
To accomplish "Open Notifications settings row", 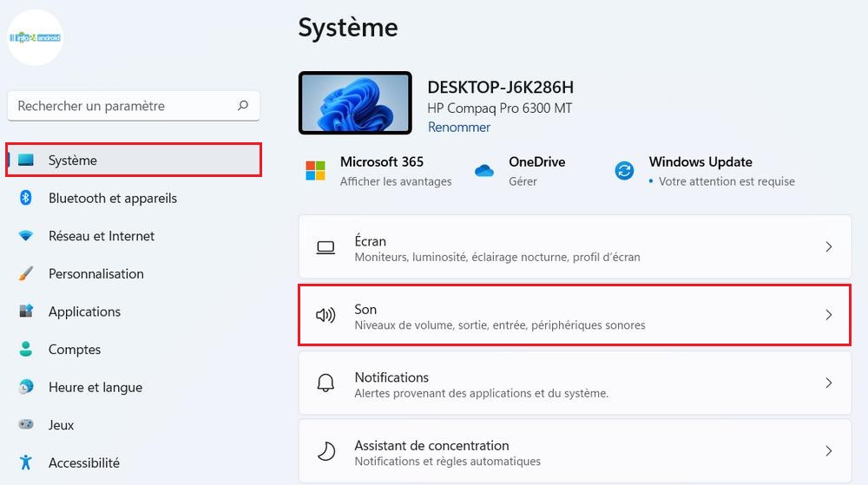I will point(575,383).
